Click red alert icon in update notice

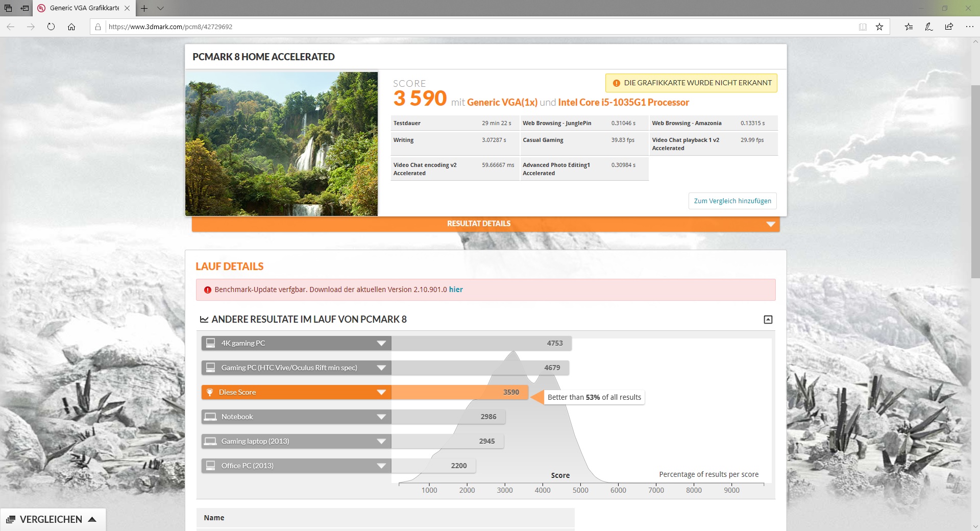click(x=208, y=289)
